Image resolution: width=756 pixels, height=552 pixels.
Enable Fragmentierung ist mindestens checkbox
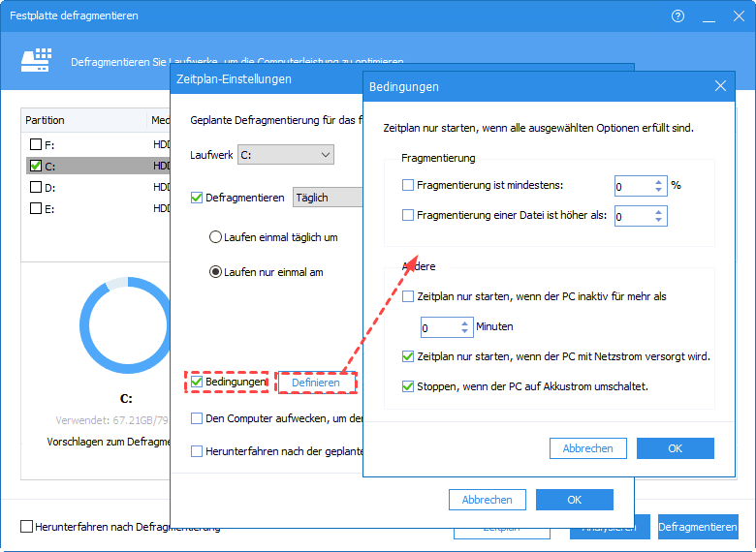[x=408, y=185]
